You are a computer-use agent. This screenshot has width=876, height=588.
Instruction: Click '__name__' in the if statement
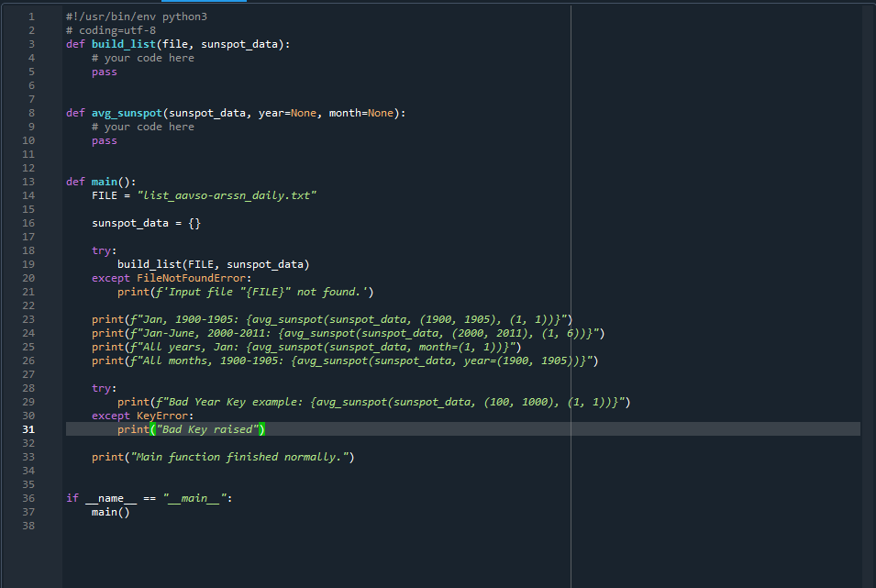(x=111, y=498)
